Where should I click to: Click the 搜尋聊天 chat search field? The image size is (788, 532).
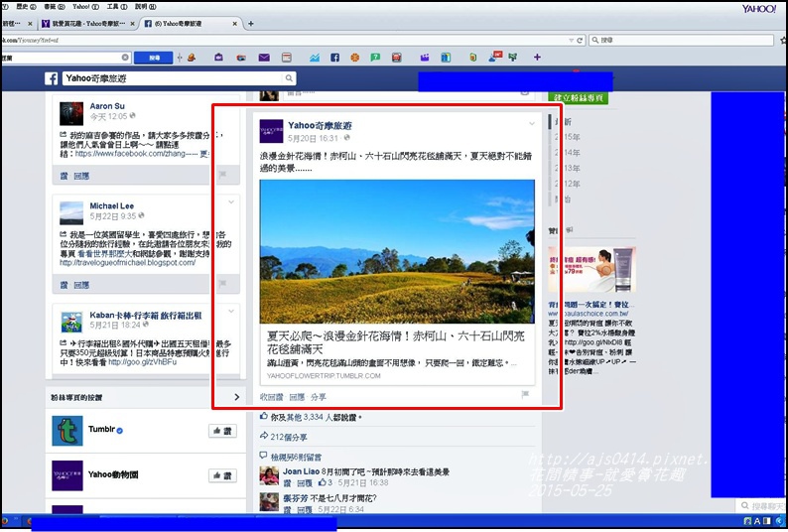(762, 505)
